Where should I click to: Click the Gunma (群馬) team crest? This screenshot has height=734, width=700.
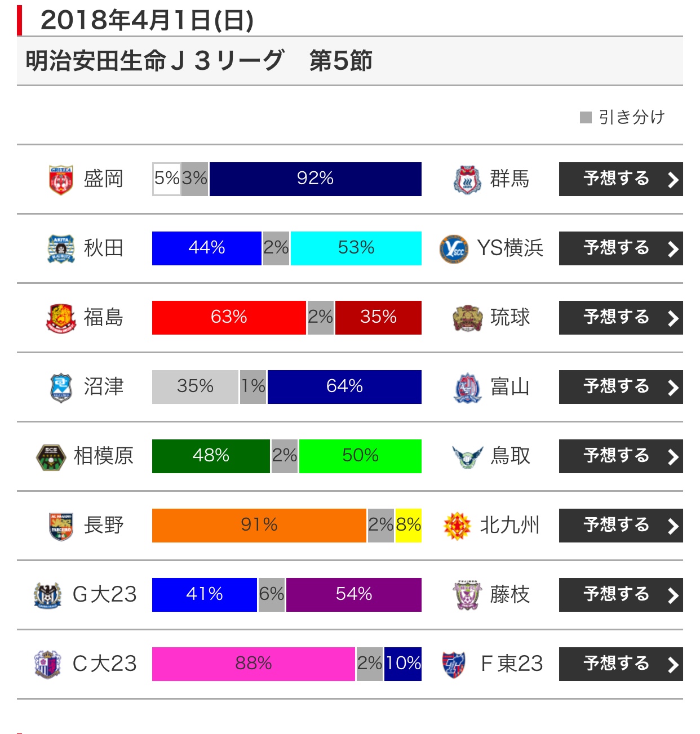[x=467, y=180]
